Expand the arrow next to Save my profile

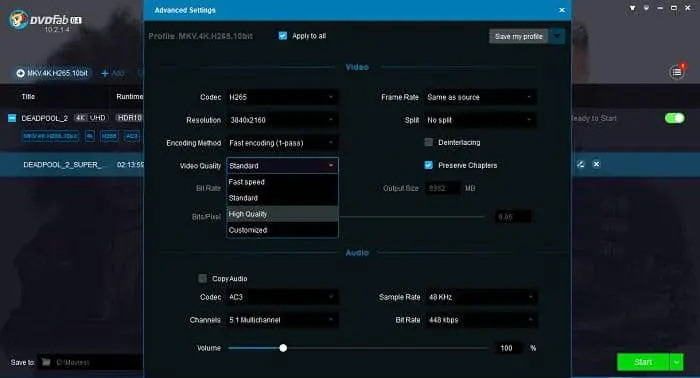point(557,36)
